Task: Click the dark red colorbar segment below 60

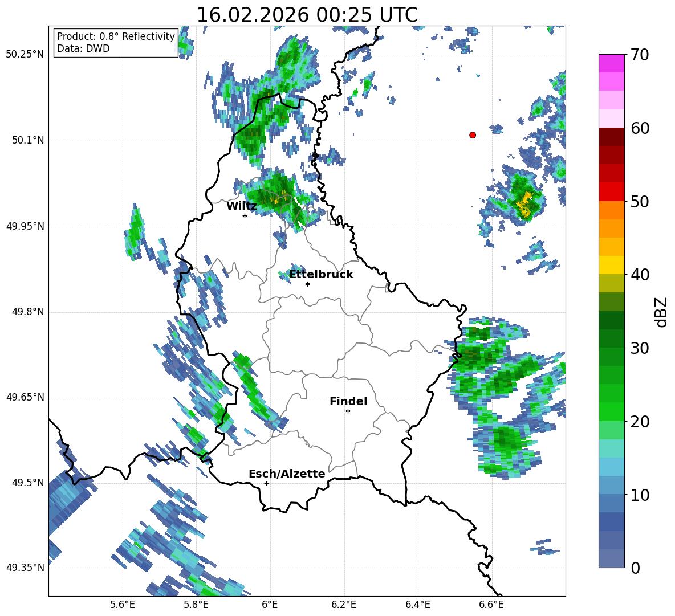Action: 611,137
